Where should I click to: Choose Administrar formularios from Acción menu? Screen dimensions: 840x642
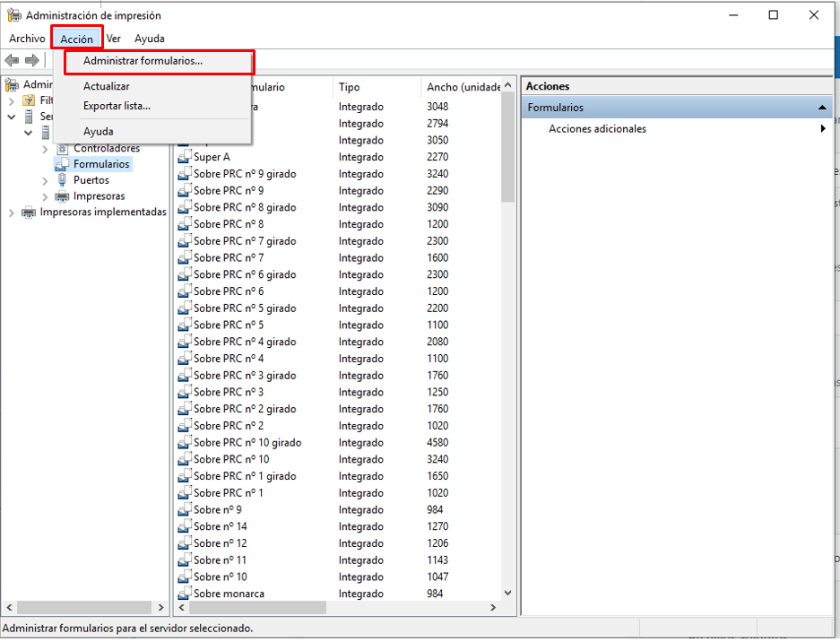coord(143,62)
